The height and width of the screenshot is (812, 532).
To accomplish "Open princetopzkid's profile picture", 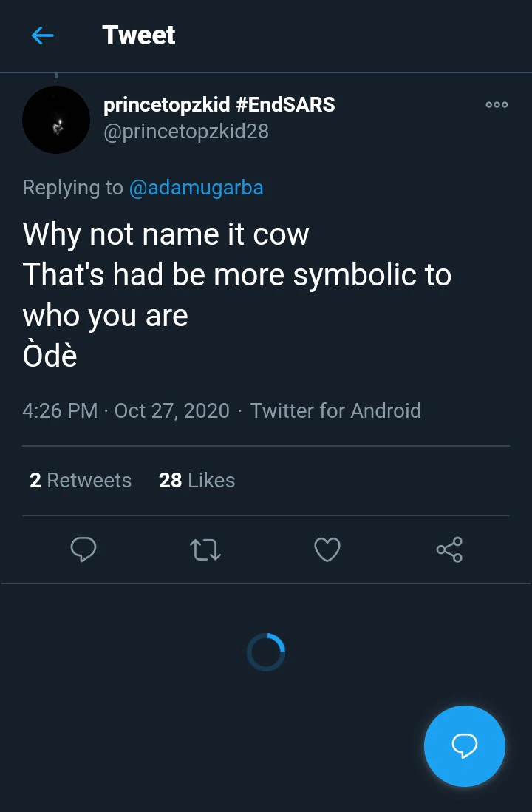I will point(56,120).
